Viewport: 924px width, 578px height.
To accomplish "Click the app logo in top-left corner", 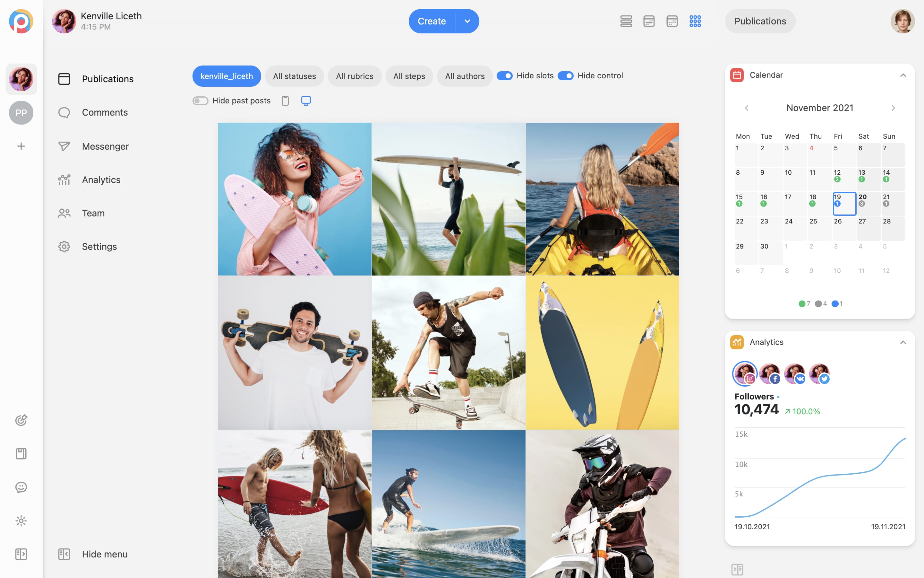I will pyautogui.click(x=21, y=22).
